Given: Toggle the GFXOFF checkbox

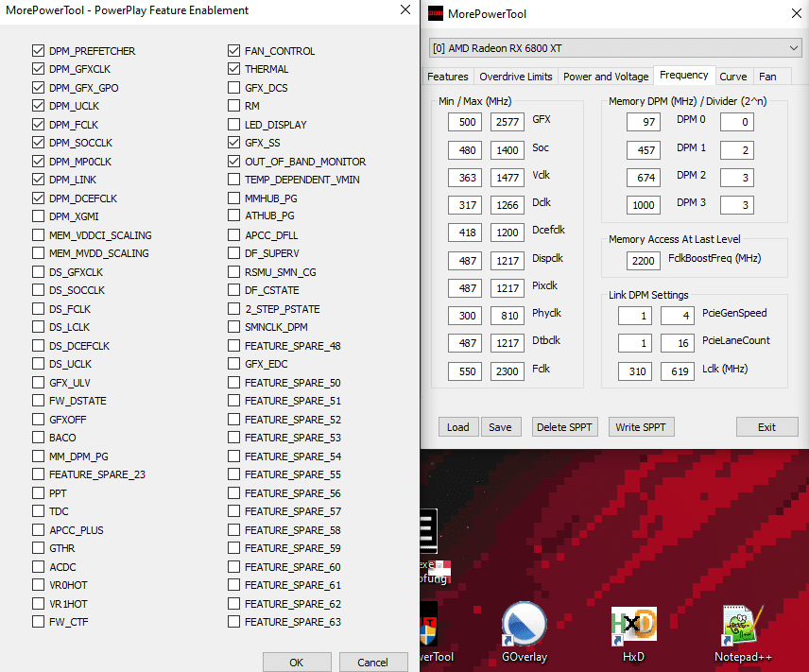Looking at the screenshot, I should pyautogui.click(x=38, y=419).
